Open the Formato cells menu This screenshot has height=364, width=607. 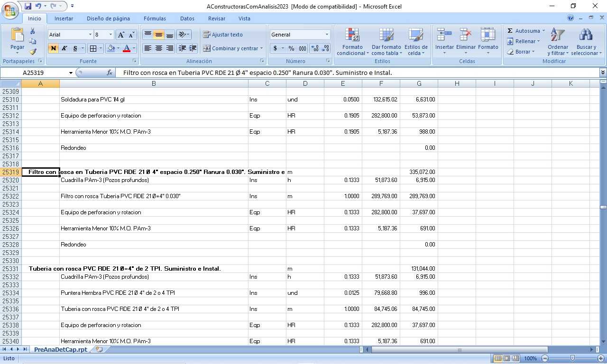point(488,42)
